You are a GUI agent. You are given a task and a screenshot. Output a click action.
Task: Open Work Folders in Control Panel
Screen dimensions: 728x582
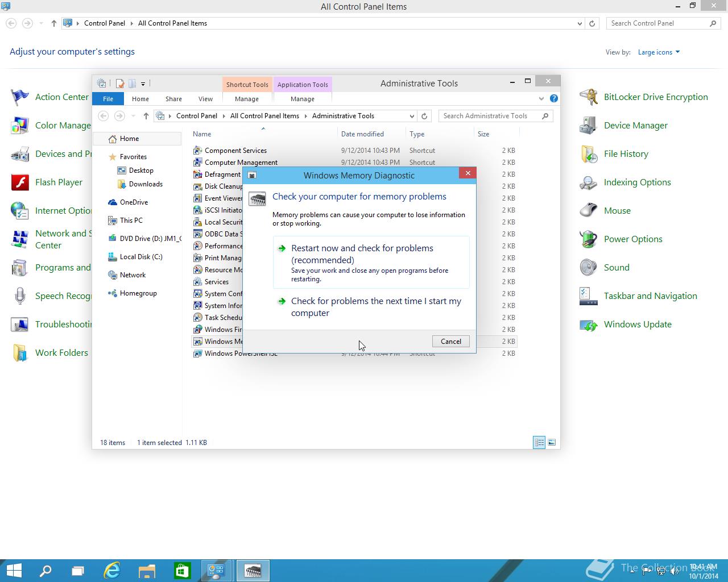49,353
